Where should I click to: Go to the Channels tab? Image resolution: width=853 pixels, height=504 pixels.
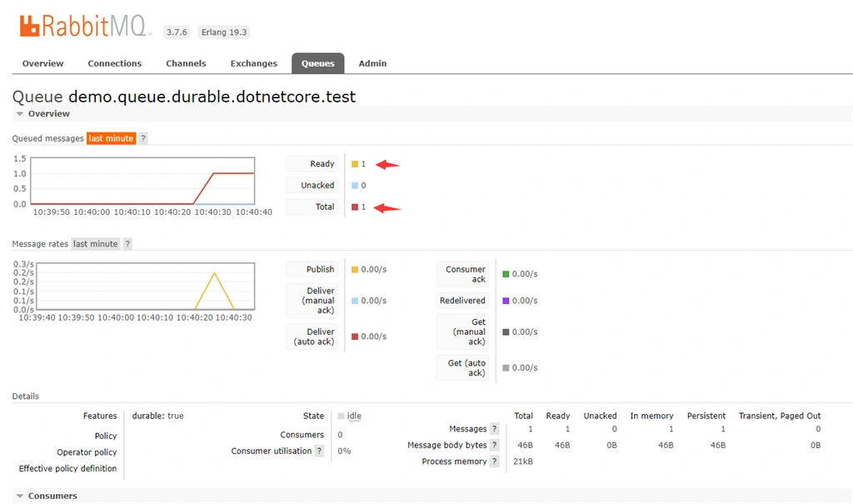(186, 63)
